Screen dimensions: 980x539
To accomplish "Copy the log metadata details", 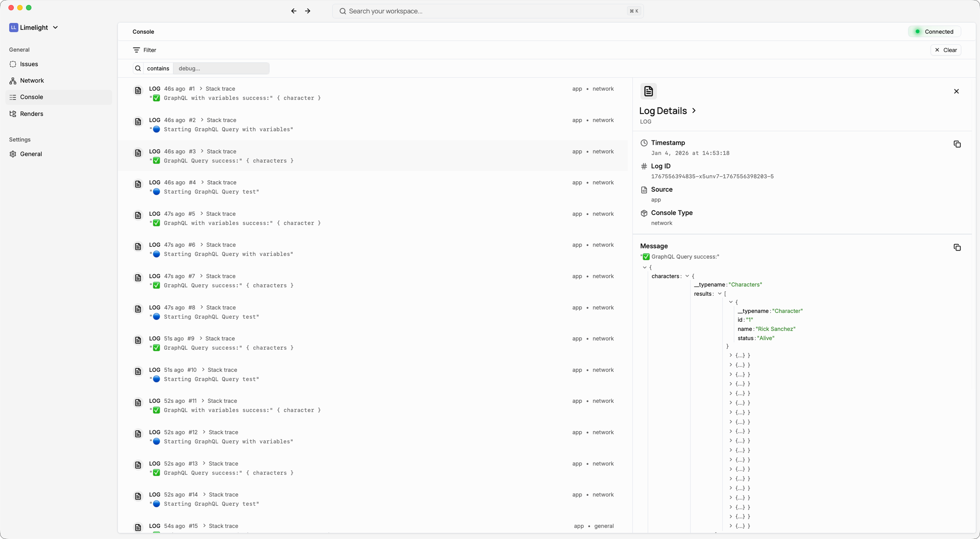I will [957, 144].
